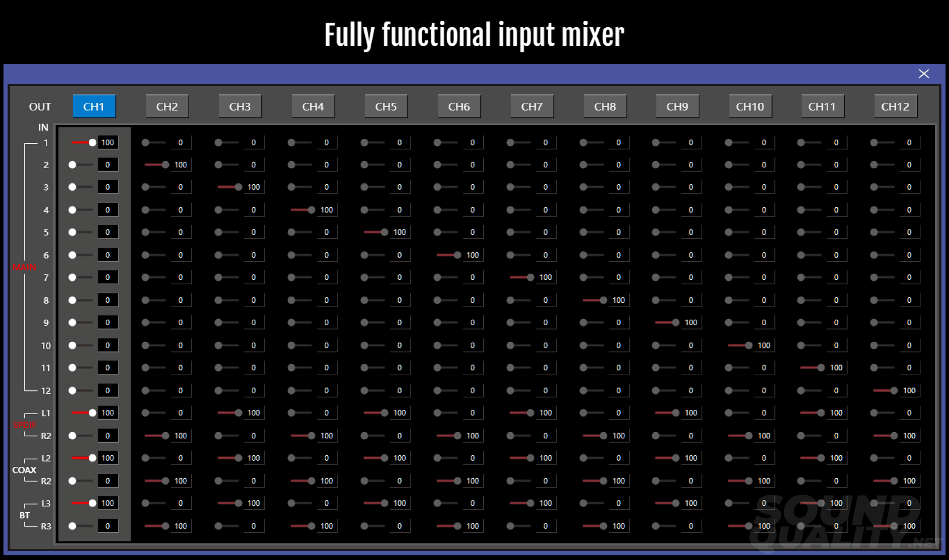Screen dimensions: 949x560
Task: Click the input row label L1
Action: [x=46, y=413]
